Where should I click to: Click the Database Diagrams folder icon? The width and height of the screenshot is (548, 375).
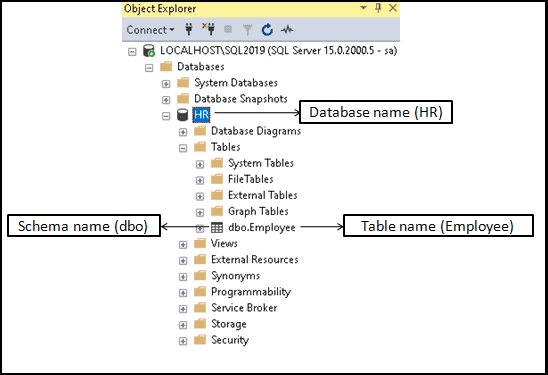[x=200, y=131]
